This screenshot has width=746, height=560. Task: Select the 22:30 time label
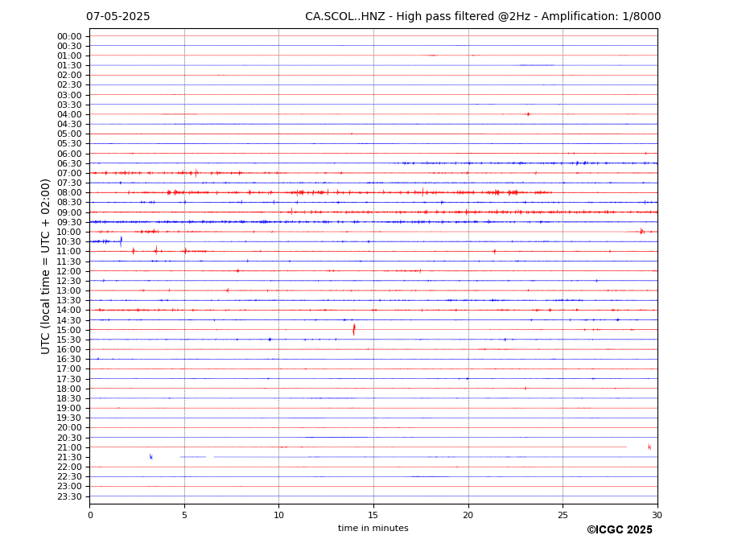[x=69, y=477]
